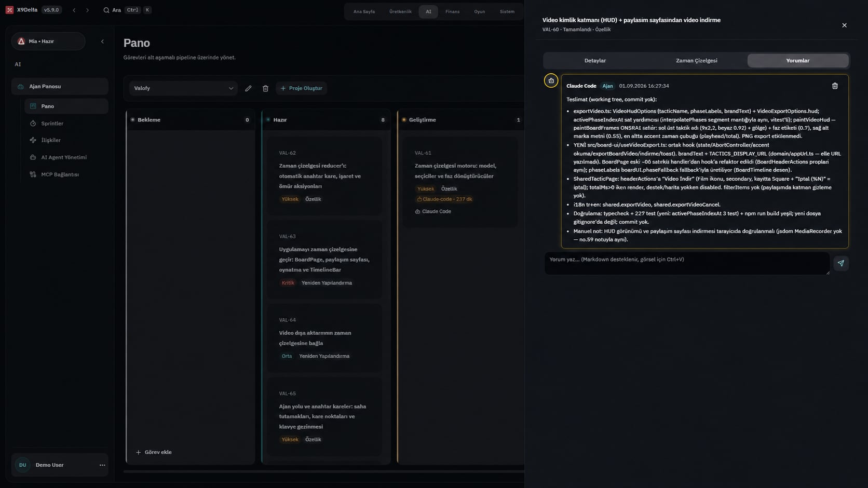
Task: Open Demo User options menu (three dots)
Action: [102, 465]
